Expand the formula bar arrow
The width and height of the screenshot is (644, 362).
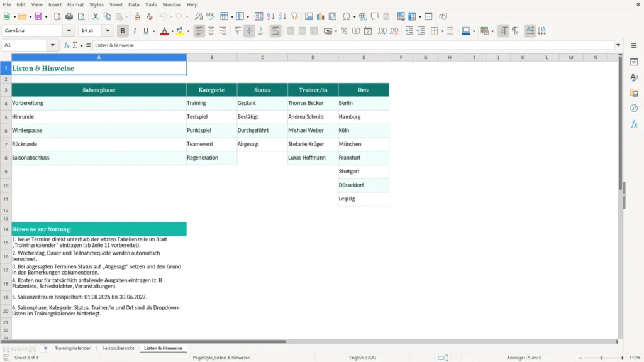pos(618,45)
